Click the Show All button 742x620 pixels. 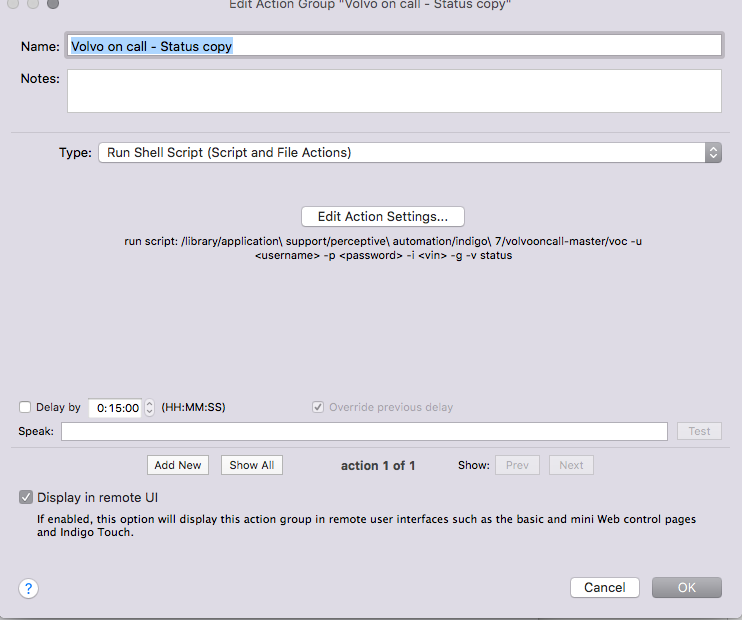tap(252, 465)
